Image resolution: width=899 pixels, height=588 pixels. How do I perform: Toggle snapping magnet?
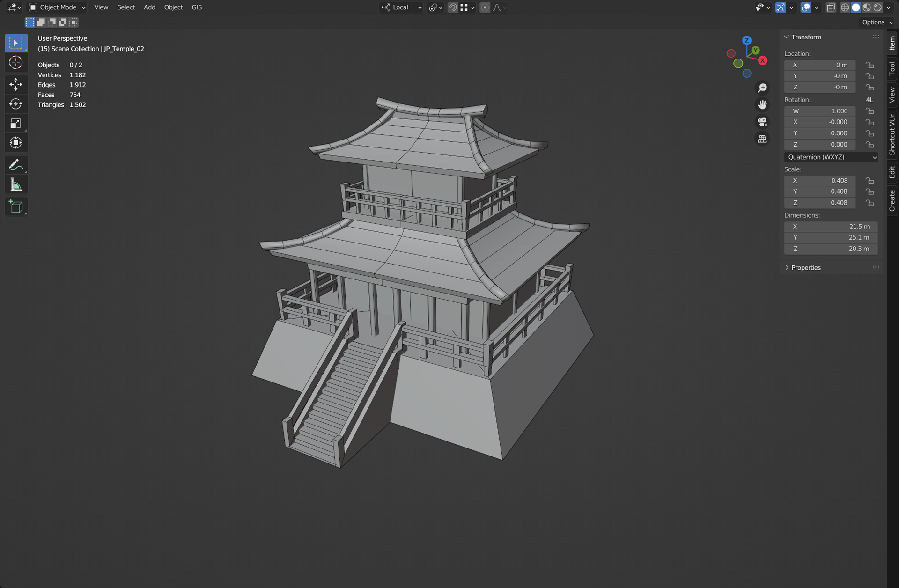point(452,7)
